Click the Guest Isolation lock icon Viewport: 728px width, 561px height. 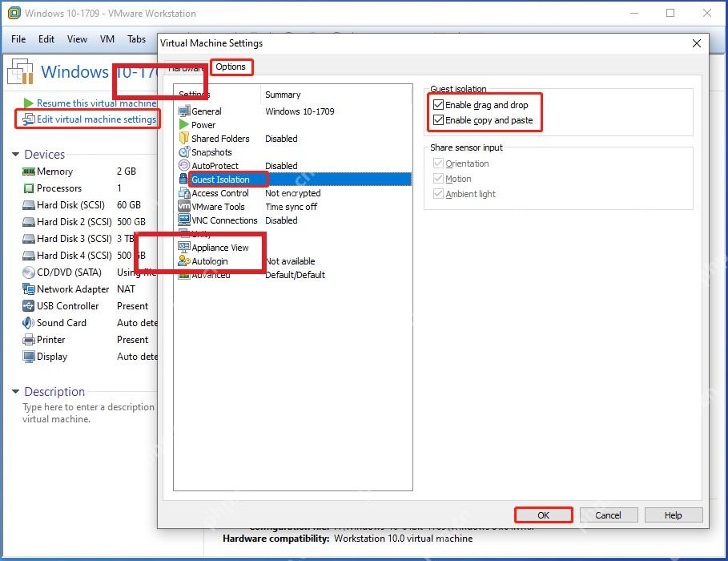pyautogui.click(x=183, y=179)
